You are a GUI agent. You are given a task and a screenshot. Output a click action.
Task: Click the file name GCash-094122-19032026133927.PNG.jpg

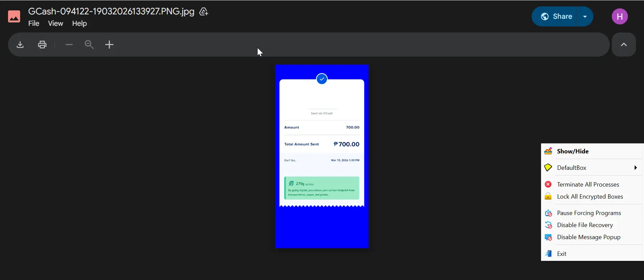(x=111, y=11)
